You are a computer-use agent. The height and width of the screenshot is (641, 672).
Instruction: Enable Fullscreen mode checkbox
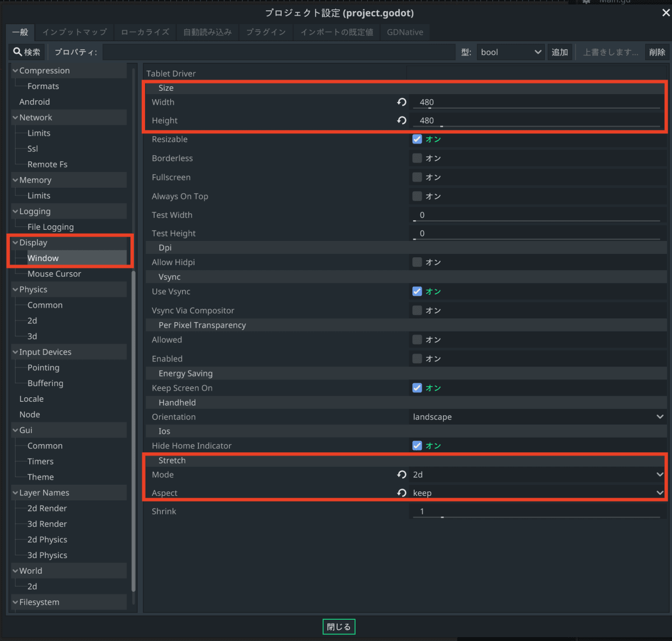pos(417,177)
